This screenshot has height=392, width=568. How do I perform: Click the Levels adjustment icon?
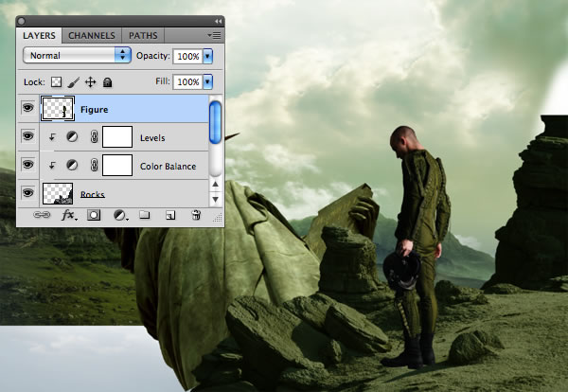click(x=72, y=136)
